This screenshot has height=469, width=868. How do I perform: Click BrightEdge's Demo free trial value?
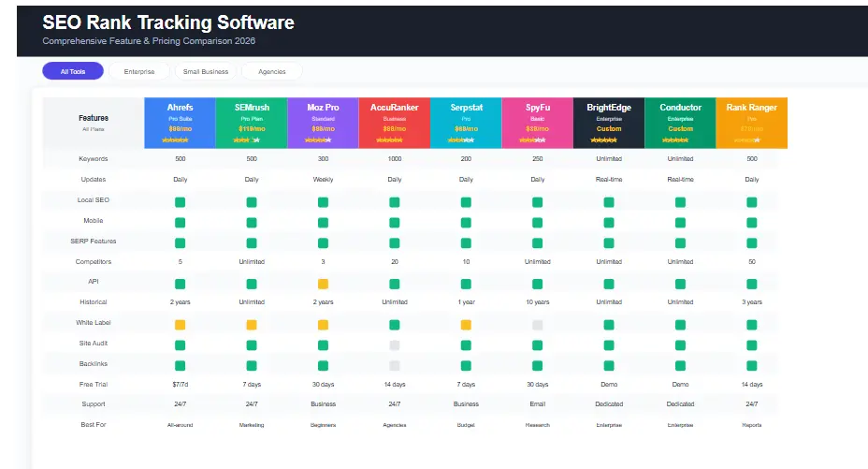point(608,385)
